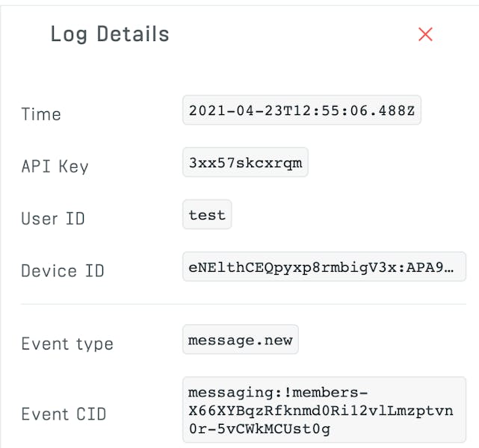Select the User ID value test

(207, 215)
